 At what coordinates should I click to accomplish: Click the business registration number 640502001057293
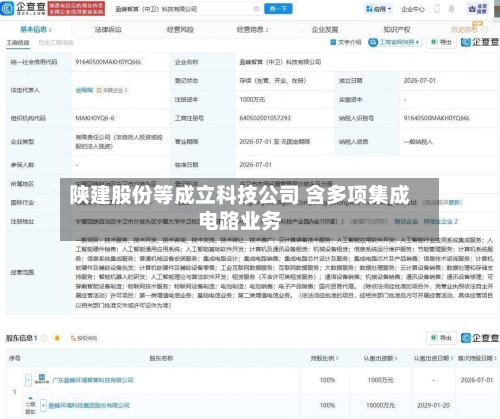[265, 118]
